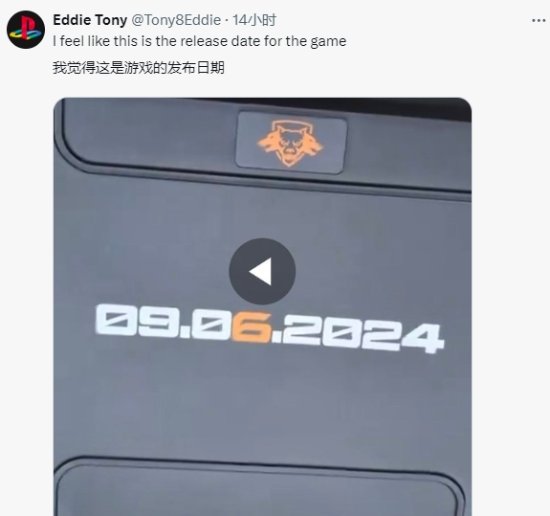Click the Chinese translated tweet text
Viewport: 550px width, 516px height.
click(139, 67)
